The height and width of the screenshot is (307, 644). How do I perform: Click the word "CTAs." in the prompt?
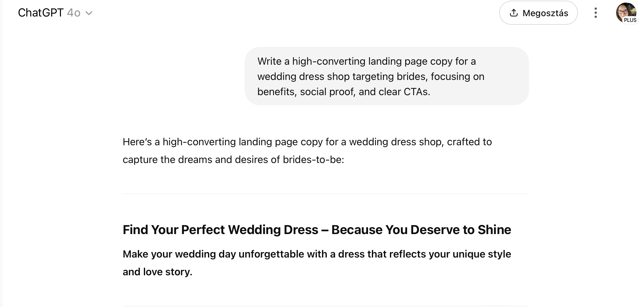coord(417,92)
